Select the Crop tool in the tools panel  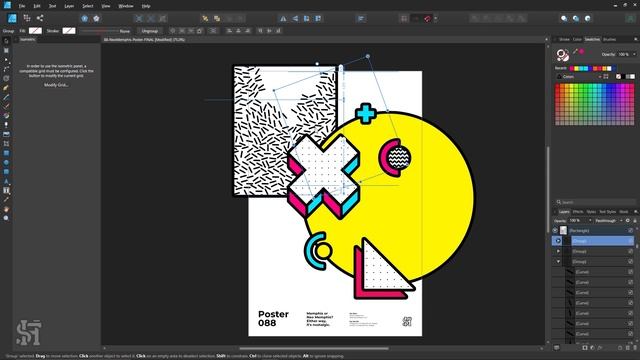pyautogui.click(x=6, y=144)
